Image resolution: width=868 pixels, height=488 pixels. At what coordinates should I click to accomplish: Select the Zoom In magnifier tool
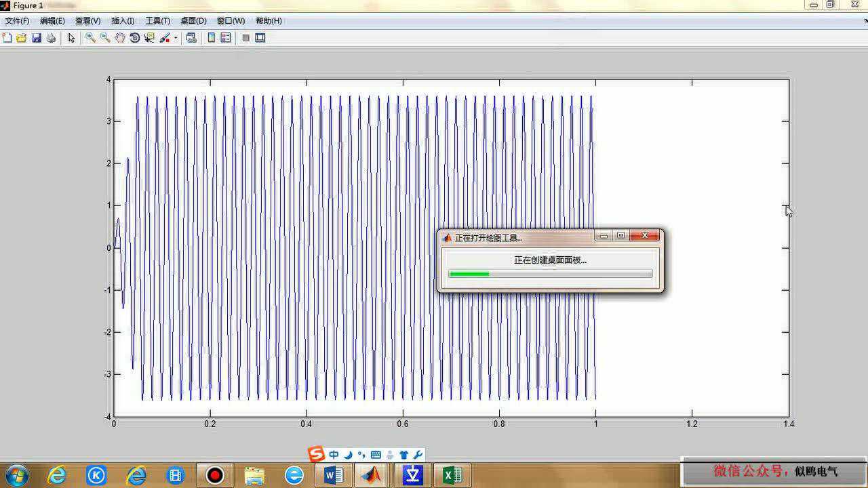coord(90,38)
